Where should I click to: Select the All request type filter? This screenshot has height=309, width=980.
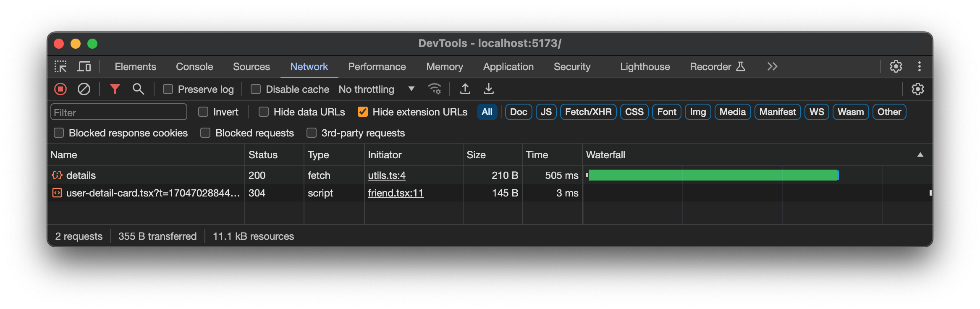[x=487, y=112]
